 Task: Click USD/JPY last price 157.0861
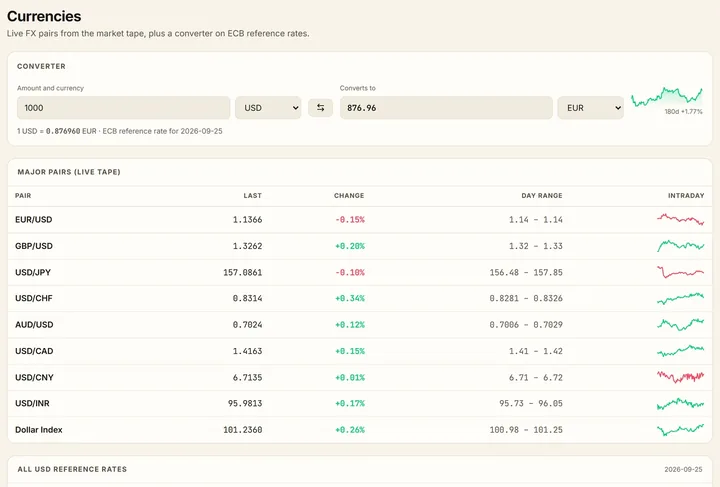[x=242, y=272]
